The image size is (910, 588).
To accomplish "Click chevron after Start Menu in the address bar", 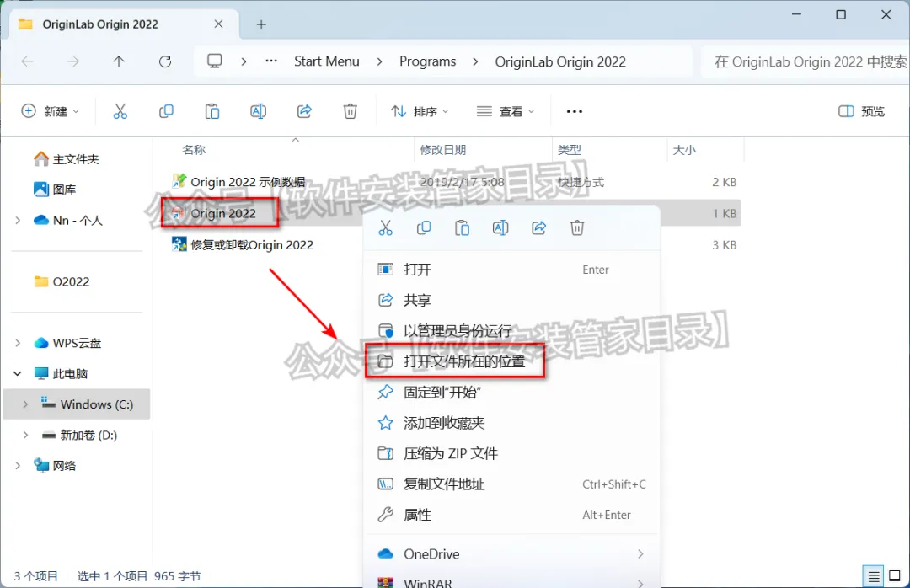I will (x=379, y=61).
